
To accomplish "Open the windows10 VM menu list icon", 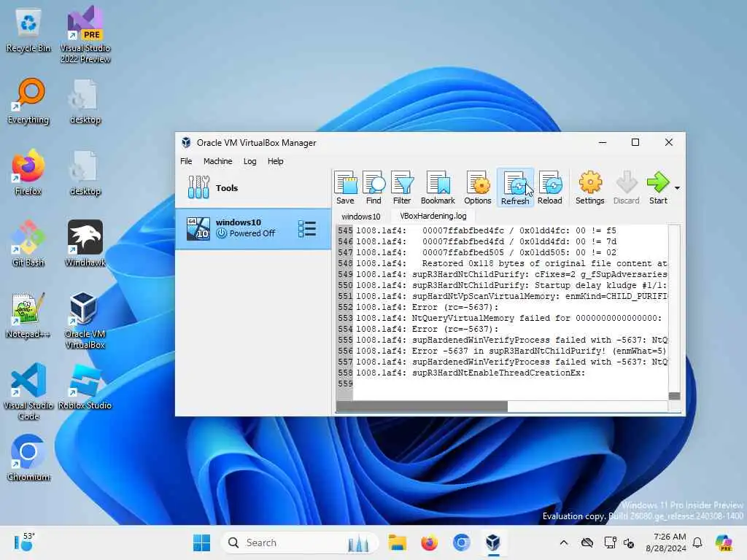I will click(x=307, y=228).
